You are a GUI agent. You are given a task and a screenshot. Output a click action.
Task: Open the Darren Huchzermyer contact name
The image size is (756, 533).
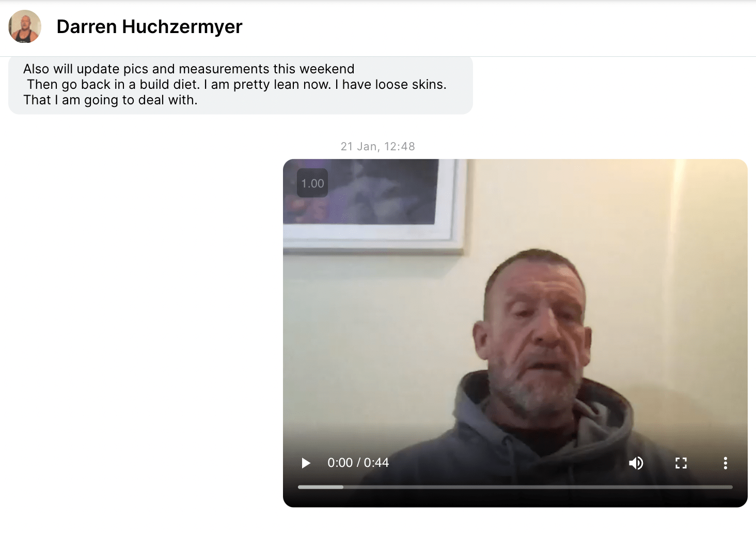(x=149, y=26)
